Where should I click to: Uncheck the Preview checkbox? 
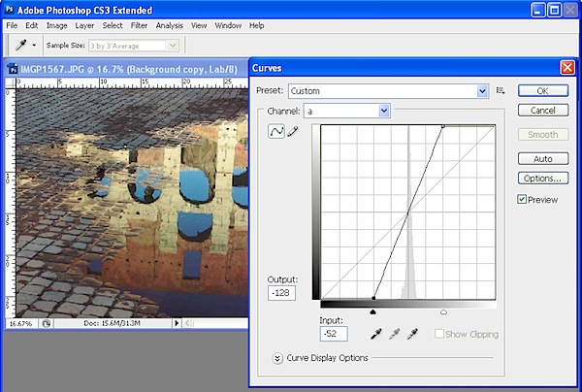point(523,200)
